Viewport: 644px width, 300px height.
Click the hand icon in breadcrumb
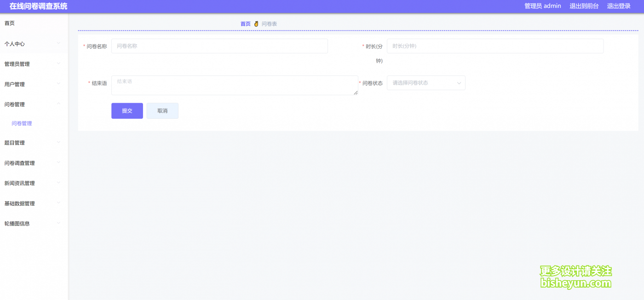[256, 24]
